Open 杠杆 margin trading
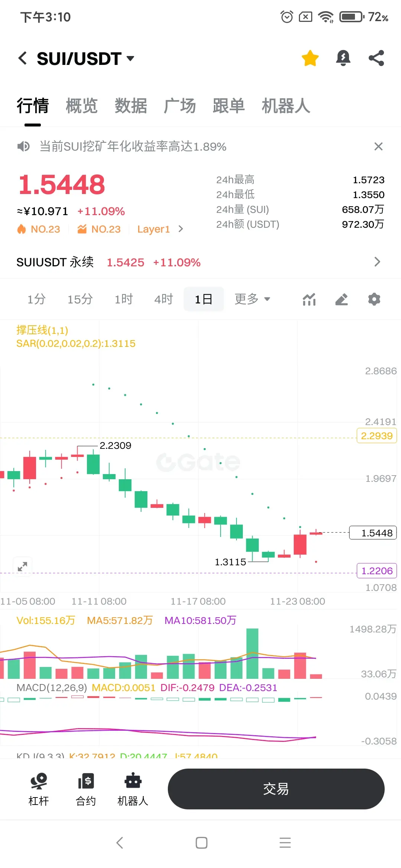Viewport: 401px width, 868px height. (39, 789)
